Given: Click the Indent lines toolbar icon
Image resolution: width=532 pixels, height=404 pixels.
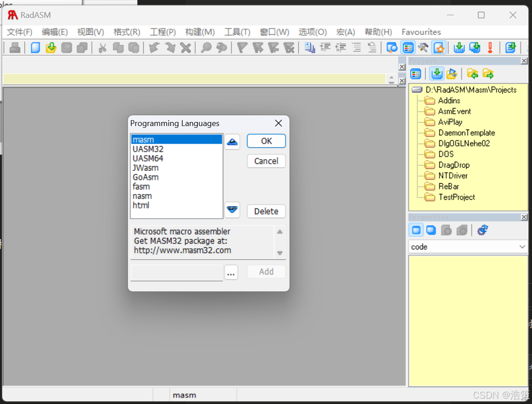Looking at the screenshot, I should tap(325, 48).
